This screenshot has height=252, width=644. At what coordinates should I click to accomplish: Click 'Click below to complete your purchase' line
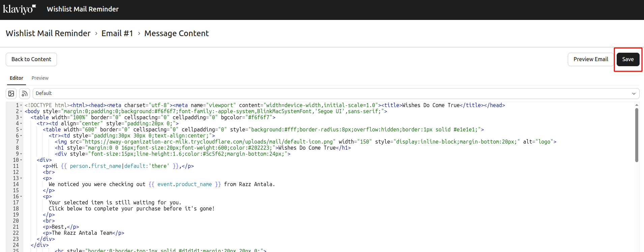point(131,209)
